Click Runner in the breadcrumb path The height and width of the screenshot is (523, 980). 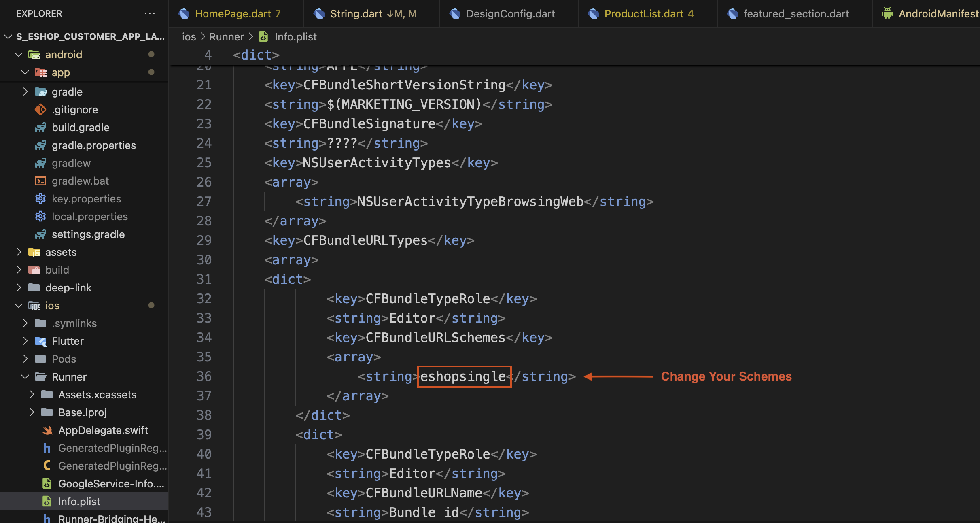point(226,37)
